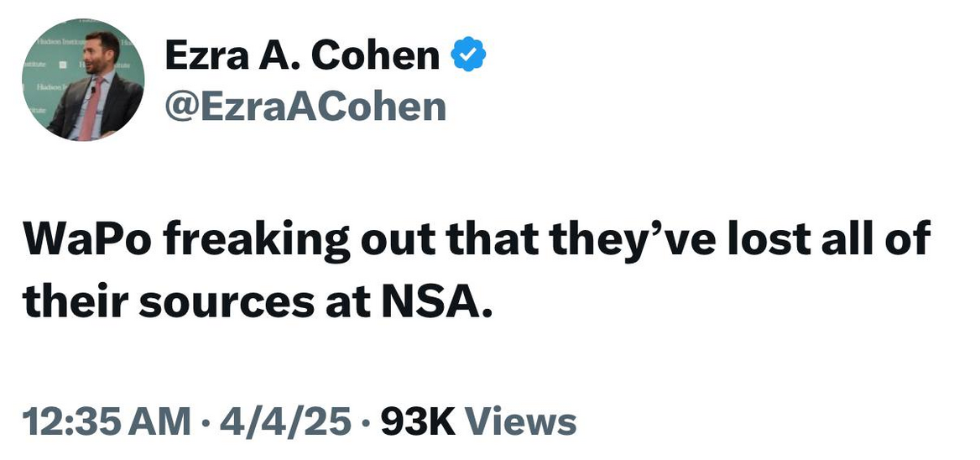This screenshot has width=980, height=460.
Task: Click the bold "93K" count
Action: [x=417, y=421]
